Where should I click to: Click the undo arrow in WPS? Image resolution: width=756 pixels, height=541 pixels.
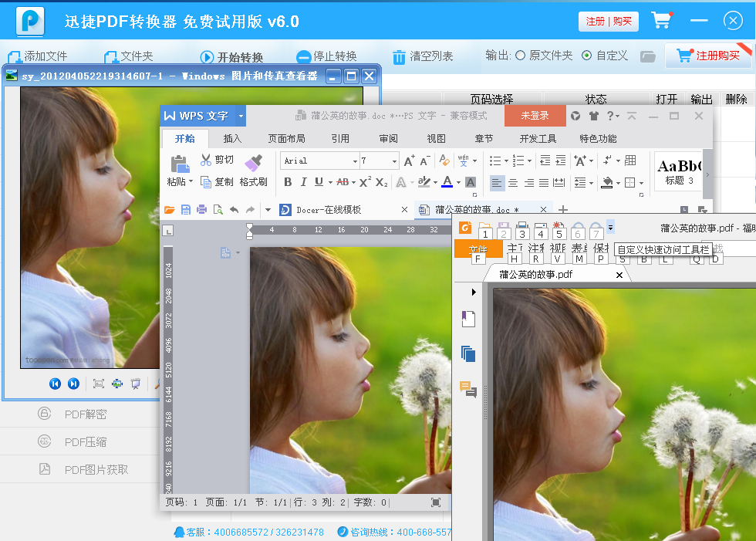coord(235,210)
